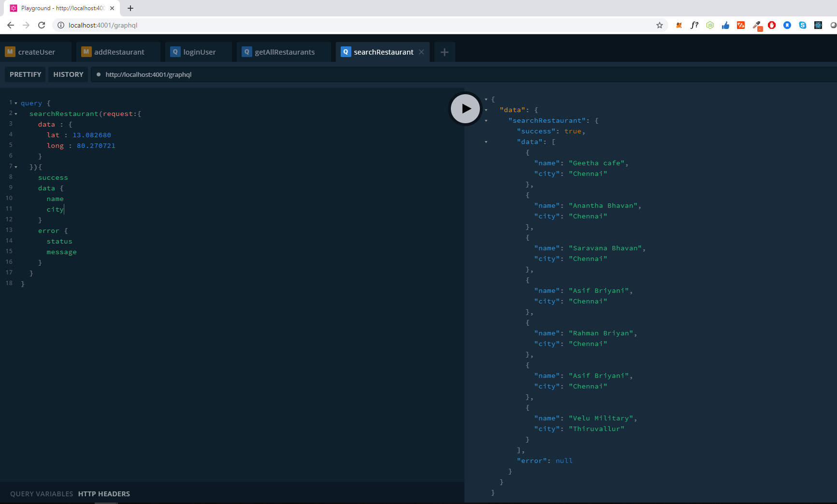Reload the page in the browser
The image size is (837, 504).
(42, 25)
